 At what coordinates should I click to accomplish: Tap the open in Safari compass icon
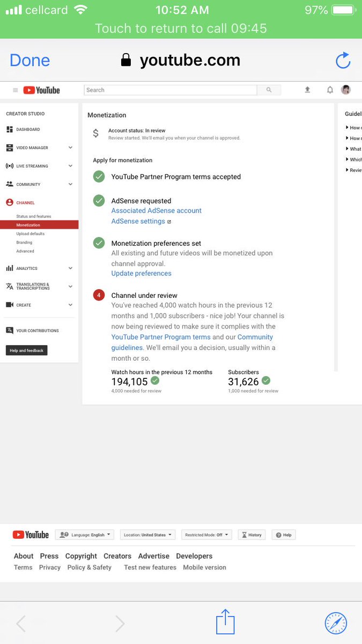[336, 623]
